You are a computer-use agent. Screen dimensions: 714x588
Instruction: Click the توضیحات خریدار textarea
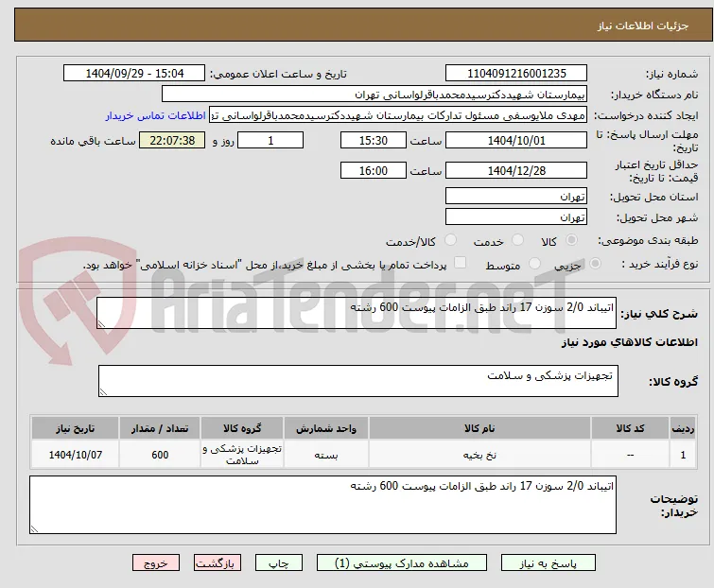click(322, 505)
